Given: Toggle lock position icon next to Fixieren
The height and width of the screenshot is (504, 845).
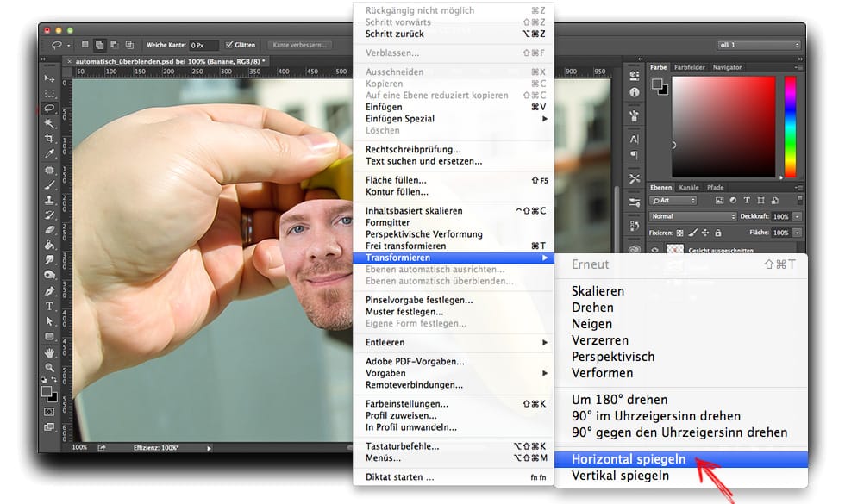Looking at the screenshot, I should (x=705, y=233).
